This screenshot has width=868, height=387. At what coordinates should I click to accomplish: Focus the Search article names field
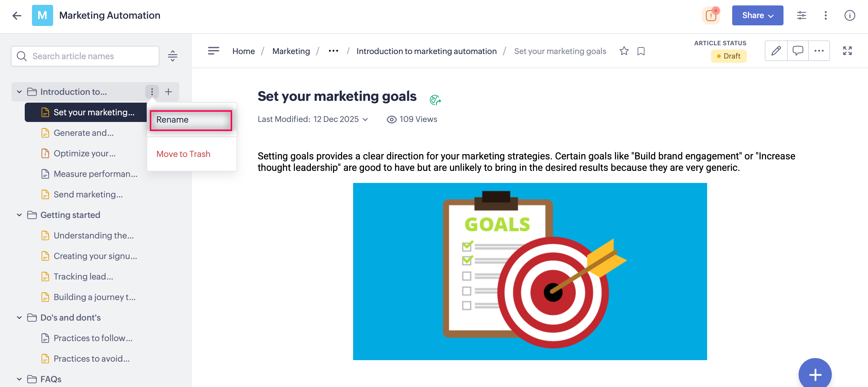tap(91, 56)
